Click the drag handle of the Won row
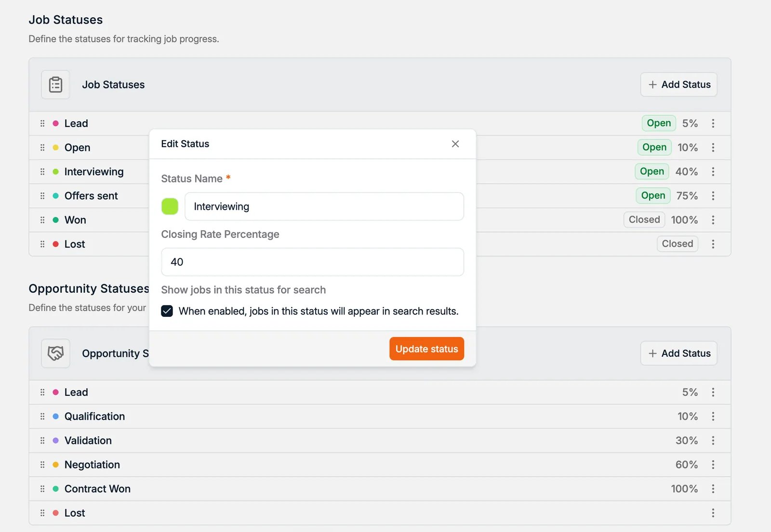This screenshot has height=532, width=771. [x=42, y=220]
